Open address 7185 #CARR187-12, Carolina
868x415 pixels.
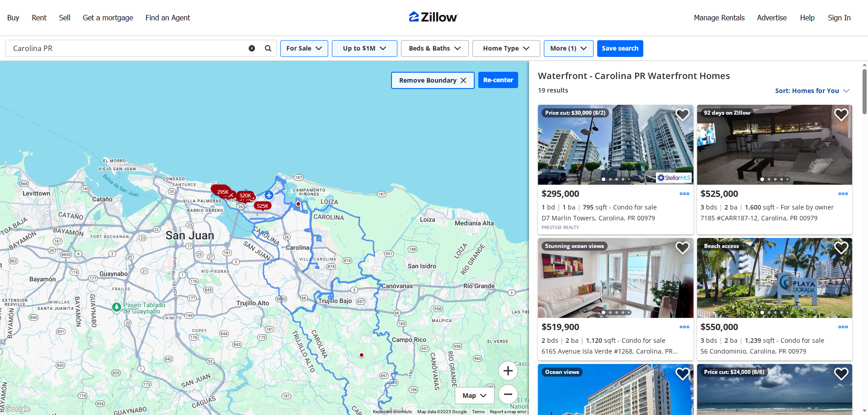pyautogui.click(x=759, y=218)
